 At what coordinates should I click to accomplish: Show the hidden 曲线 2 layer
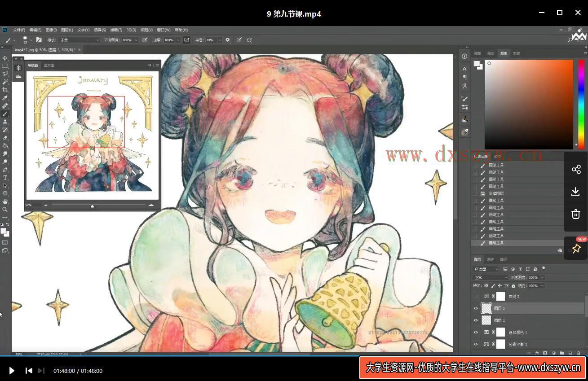click(x=476, y=296)
